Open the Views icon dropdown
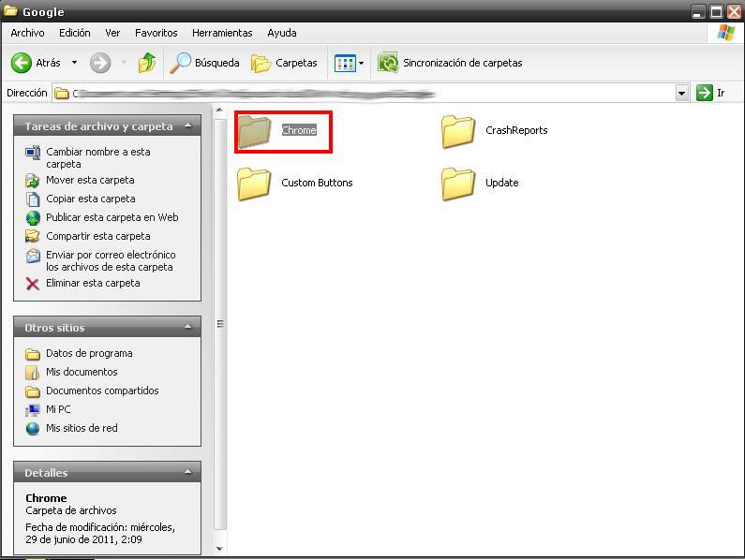The width and height of the screenshot is (745, 560). [350, 63]
